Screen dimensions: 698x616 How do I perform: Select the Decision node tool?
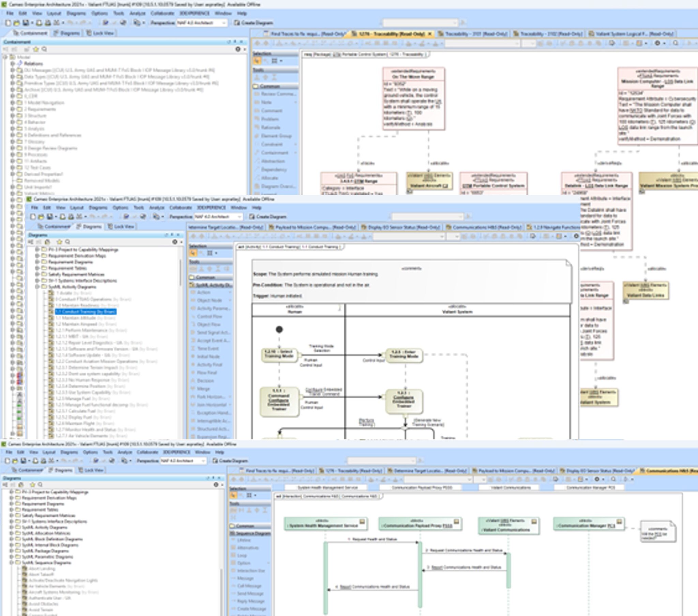coord(205,381)
